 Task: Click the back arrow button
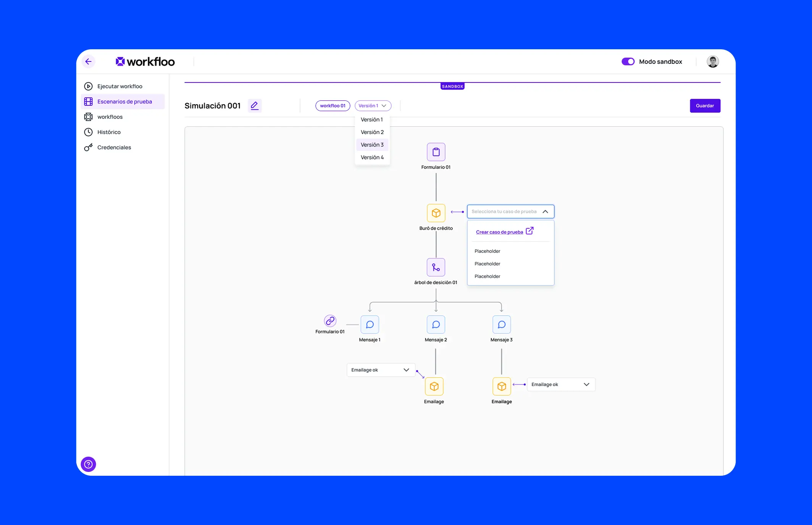click(89, 61)
